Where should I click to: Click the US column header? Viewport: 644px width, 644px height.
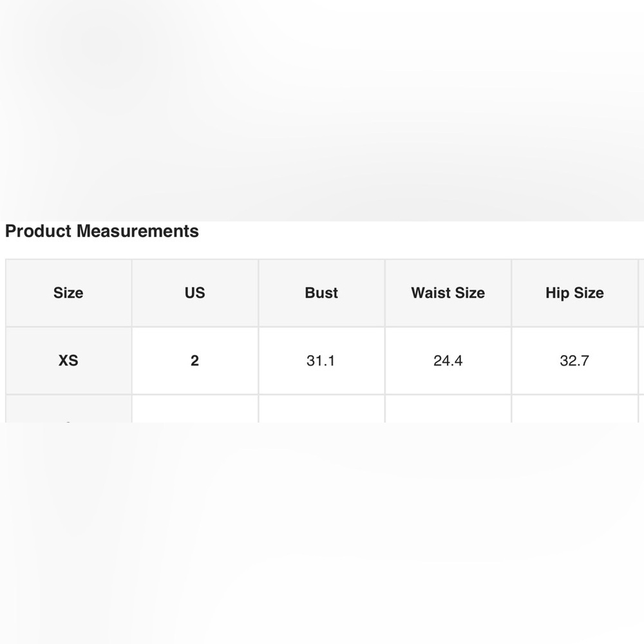tap(195, 293)
